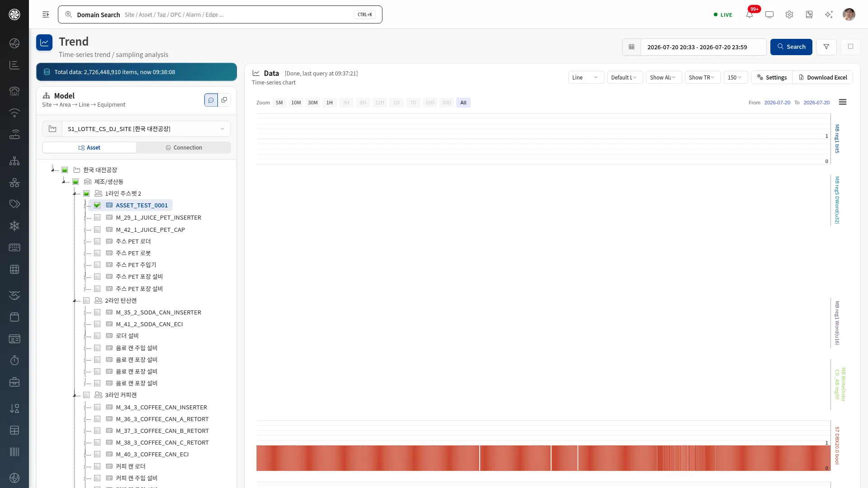Open the globe icon at sidebar bottom
The width and height of the screenshot is (868, 488).
(14, 478)
